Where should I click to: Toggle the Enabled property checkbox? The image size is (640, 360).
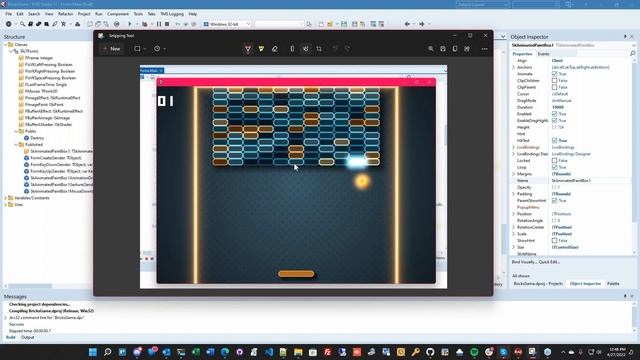tap(554, 114)
